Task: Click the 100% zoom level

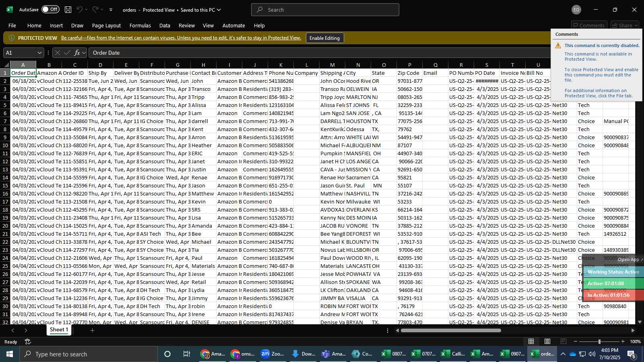Action: pyautogui.click(x=636, y=341)
